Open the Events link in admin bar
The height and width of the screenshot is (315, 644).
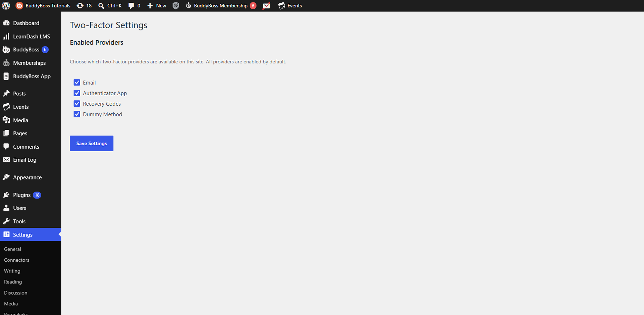click(290, 6)
